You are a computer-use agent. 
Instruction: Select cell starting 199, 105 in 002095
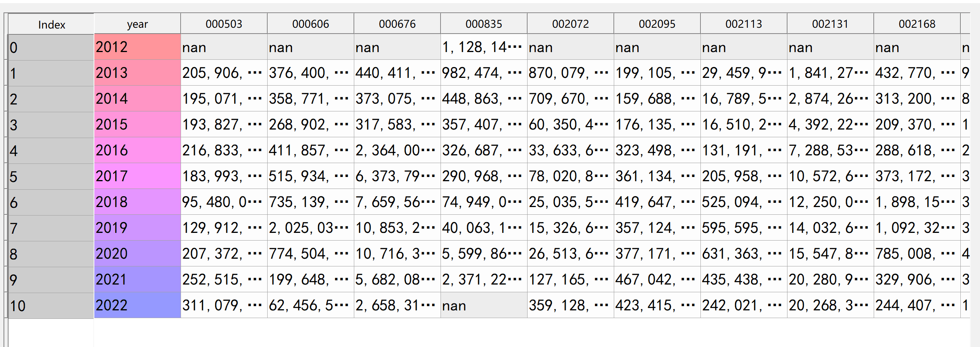click(657, 73)
